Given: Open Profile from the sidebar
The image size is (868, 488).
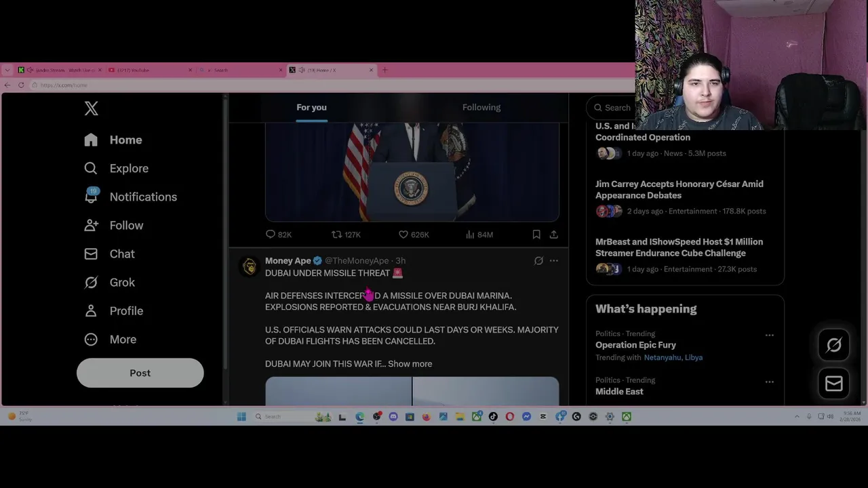Looking at the screenshot, I should (113, 310).
